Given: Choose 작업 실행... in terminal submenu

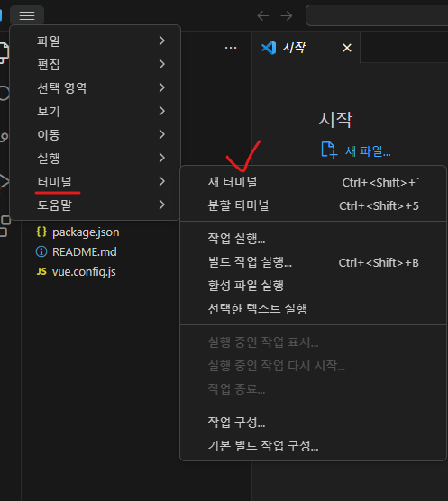Looking at the screenshot, I should [313, 239].
